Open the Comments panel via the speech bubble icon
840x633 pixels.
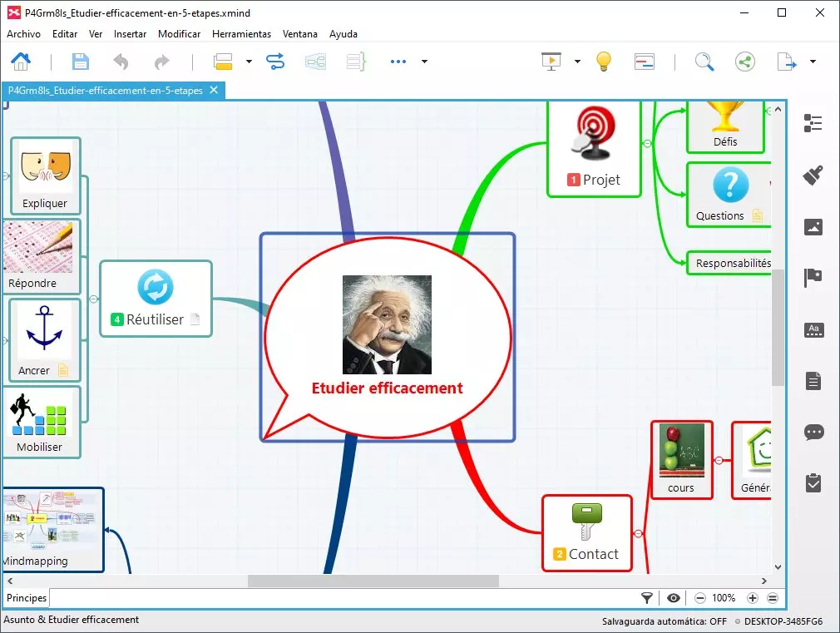(813, 432)
